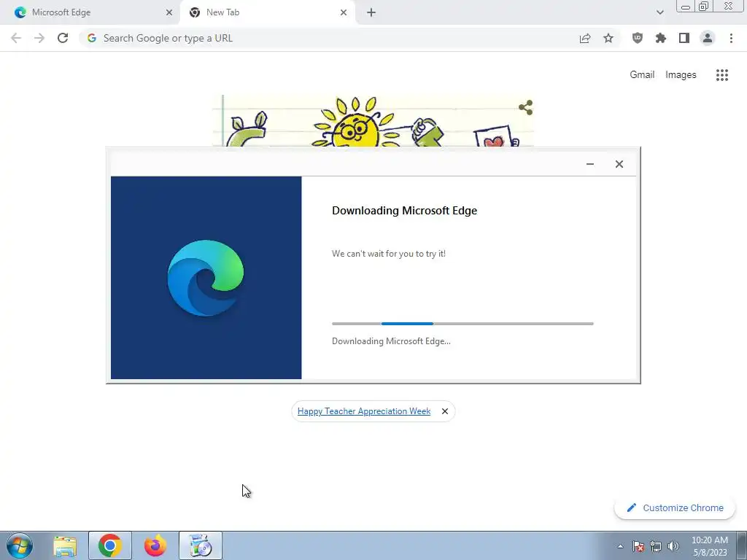Click Customize Chrome button
This screenshot has width=747, height=560.
click(675, 507)
